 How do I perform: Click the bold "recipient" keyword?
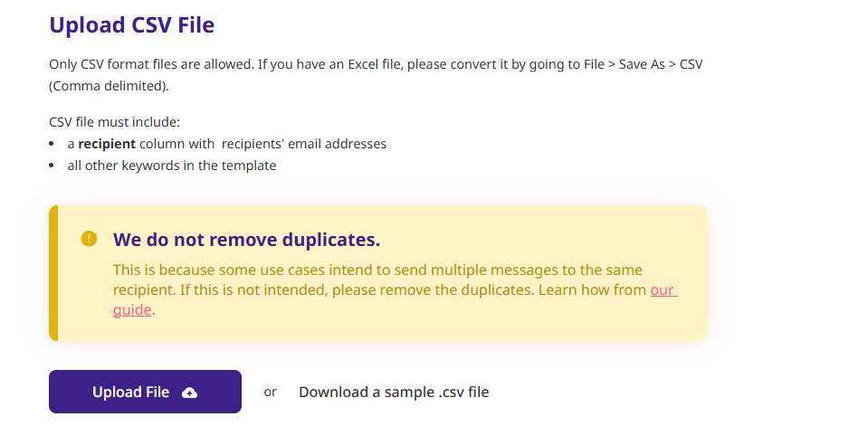107,143
